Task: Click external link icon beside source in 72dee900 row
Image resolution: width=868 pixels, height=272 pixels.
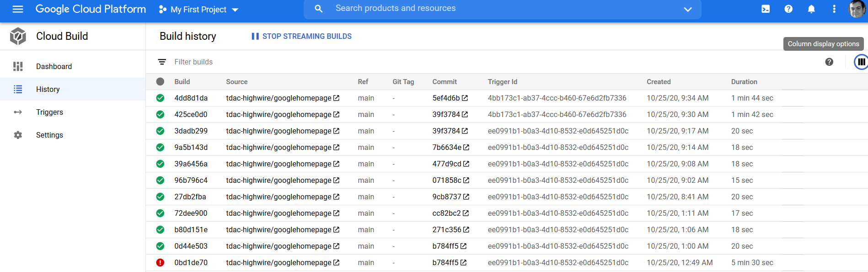Action: [336, 213]
